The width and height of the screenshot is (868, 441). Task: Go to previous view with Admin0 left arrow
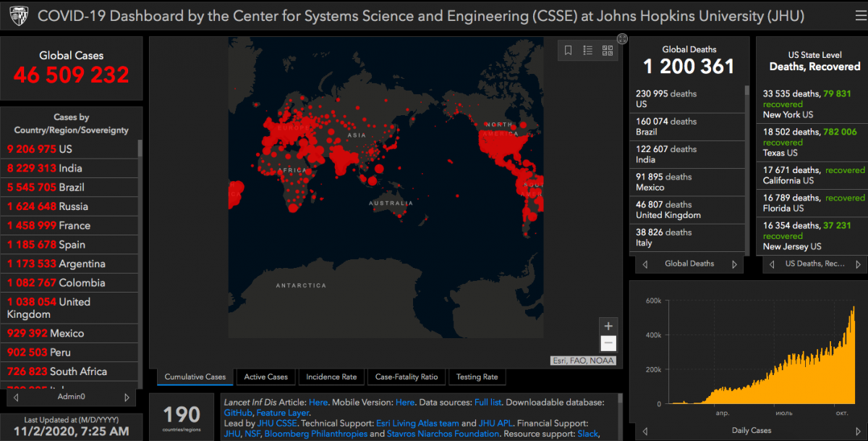pyautogui.click(x=17, y=398)
